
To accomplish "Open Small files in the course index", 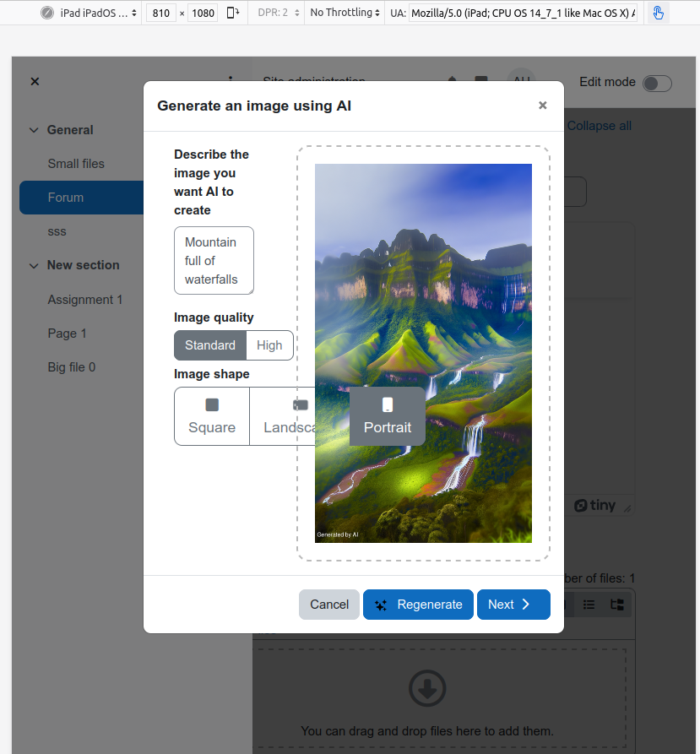I will coord(76,164).
